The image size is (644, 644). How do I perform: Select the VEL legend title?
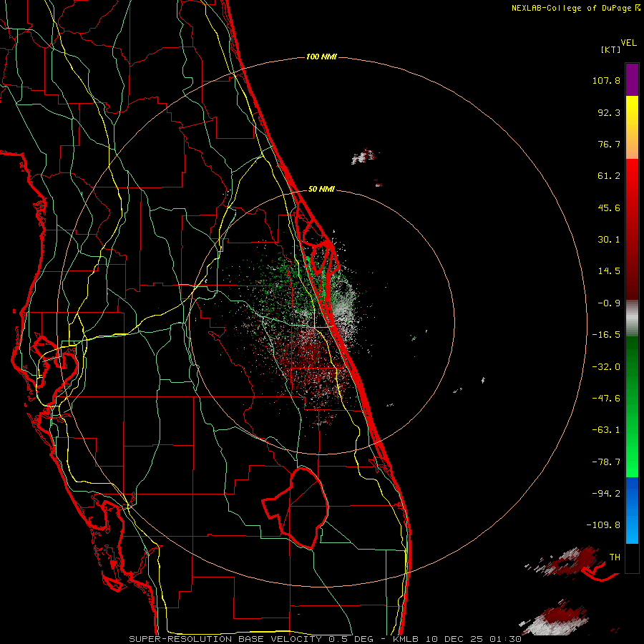[x=629, y=43]
